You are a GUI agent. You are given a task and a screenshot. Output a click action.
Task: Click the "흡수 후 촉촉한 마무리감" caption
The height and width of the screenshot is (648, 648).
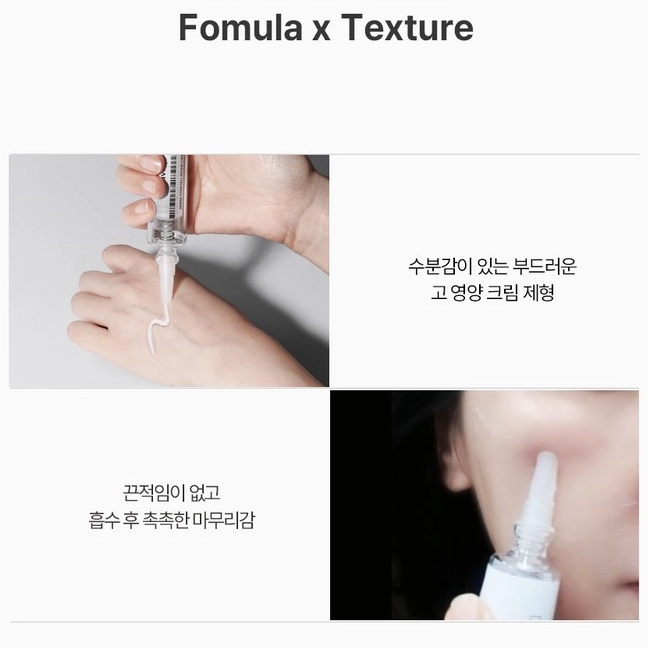(x=172, y=519)
